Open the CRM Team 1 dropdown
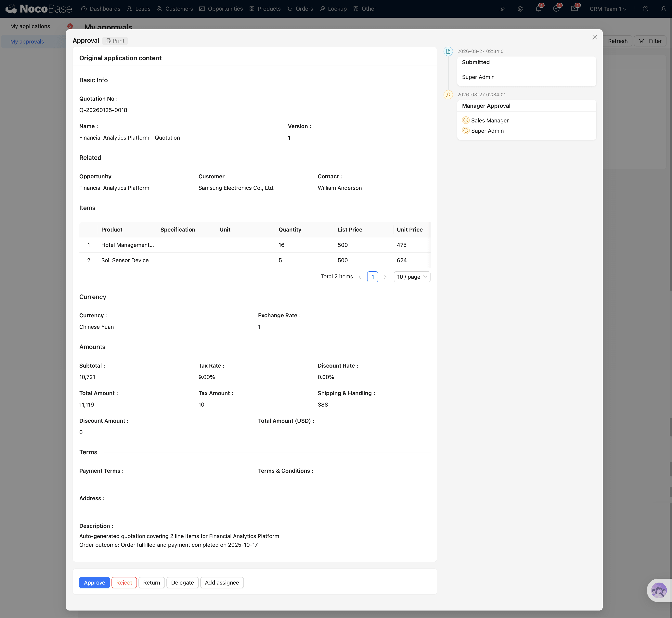672x618 pixels. (607, 9)
